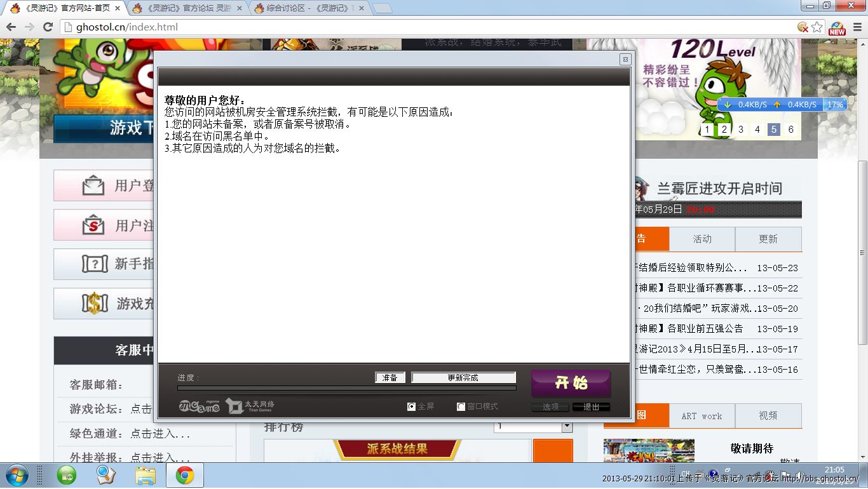Select banner page number 5
868x489 pixels.
(x=773, y=130)
